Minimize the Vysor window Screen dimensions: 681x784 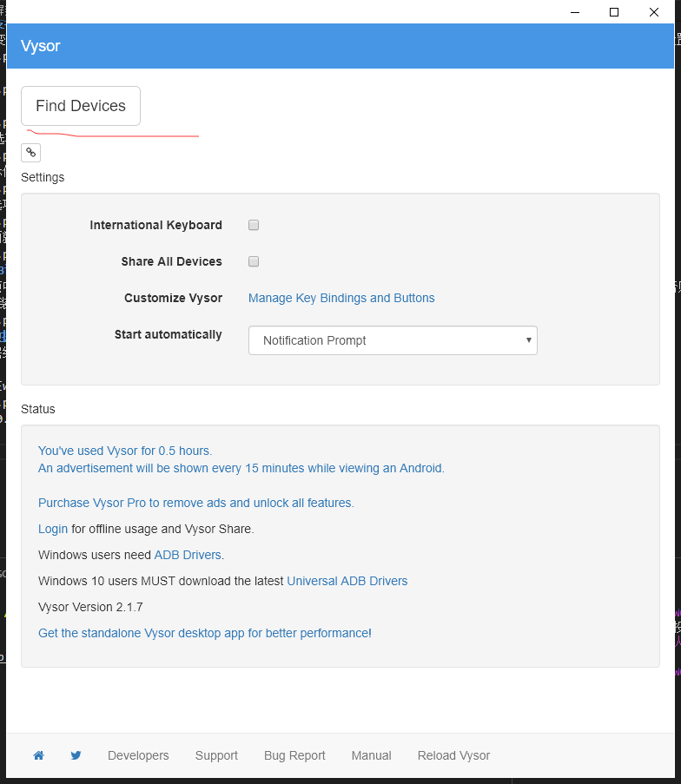(574, 12)
